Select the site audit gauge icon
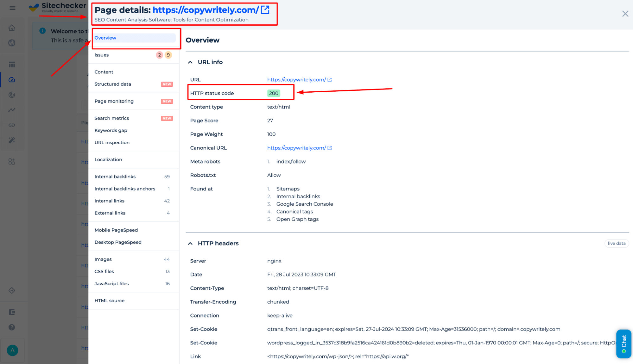 click(x=12, y=80)
